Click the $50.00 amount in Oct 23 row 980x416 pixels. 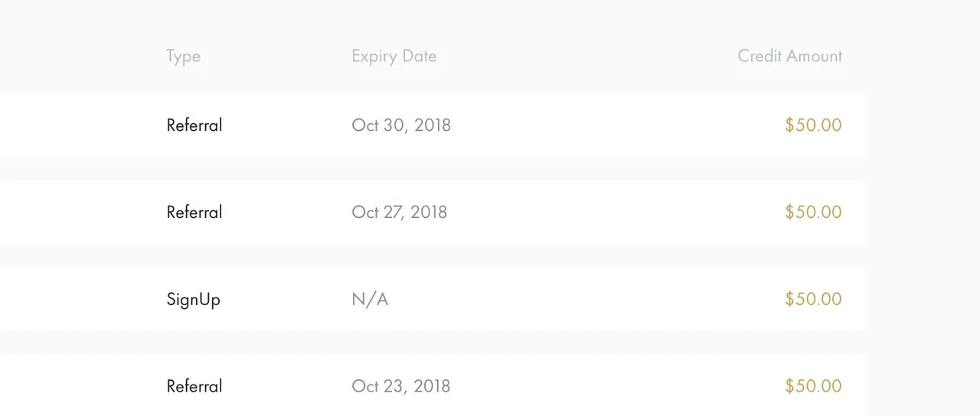(813, 386)
